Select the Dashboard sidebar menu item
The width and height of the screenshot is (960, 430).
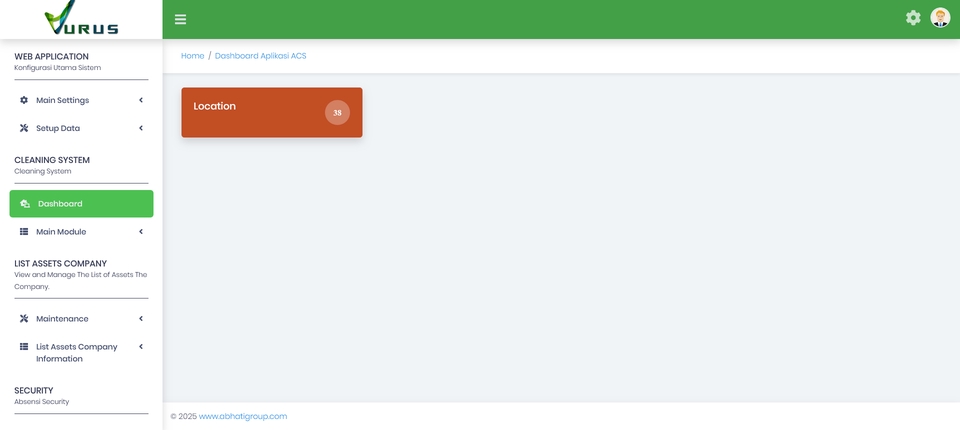[x=81, y=204]
